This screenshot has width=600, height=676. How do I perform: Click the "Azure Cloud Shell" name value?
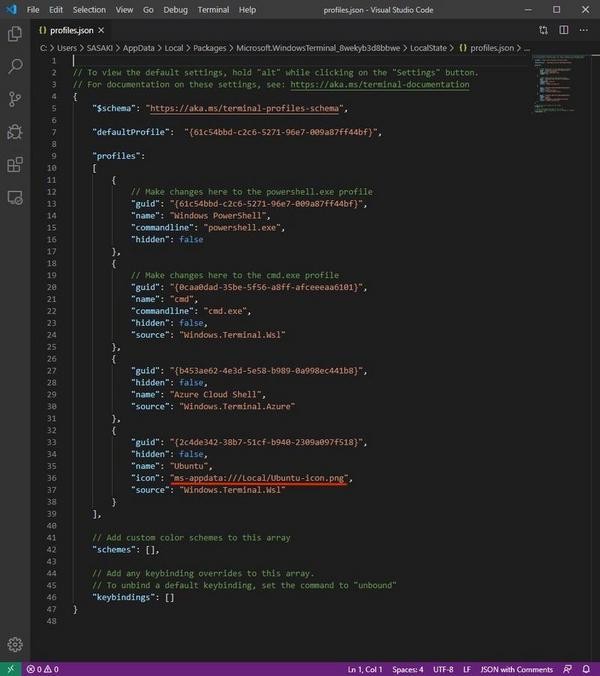coord(216,394)
